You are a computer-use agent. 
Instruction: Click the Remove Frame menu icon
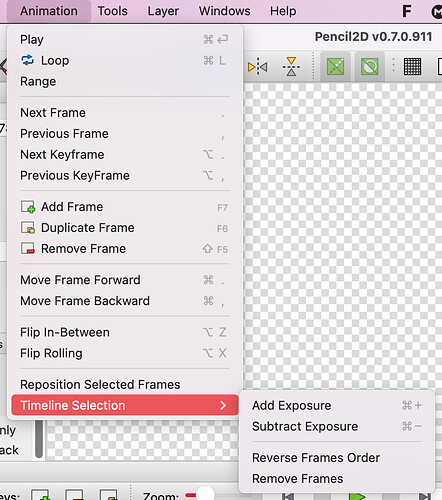28,249
